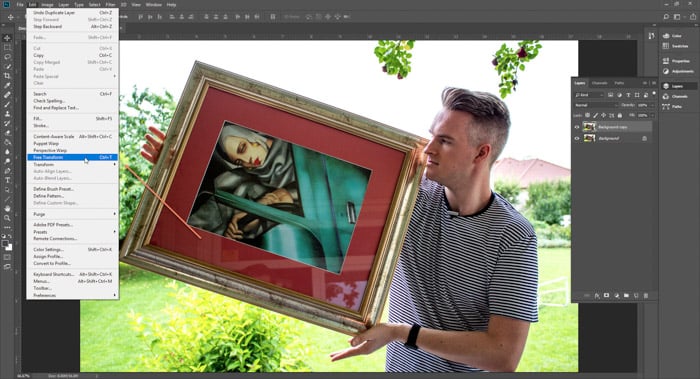Select the Path Selection tool
The height and width of the screenshot is (379, 700).
pyautogui.click(x=7, y=190)
